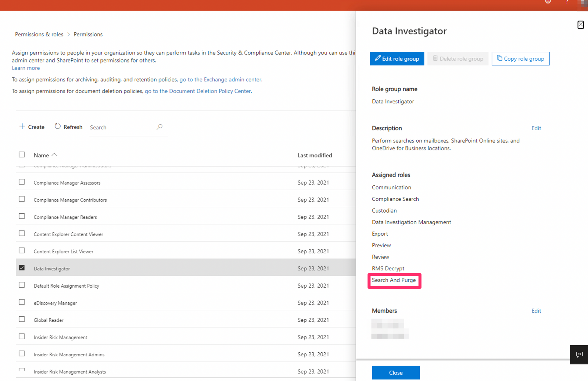Screen dimensions: 588x381
Task: Uncheck the Data Investigator row checkbox
Action: (x=22, y=267)
